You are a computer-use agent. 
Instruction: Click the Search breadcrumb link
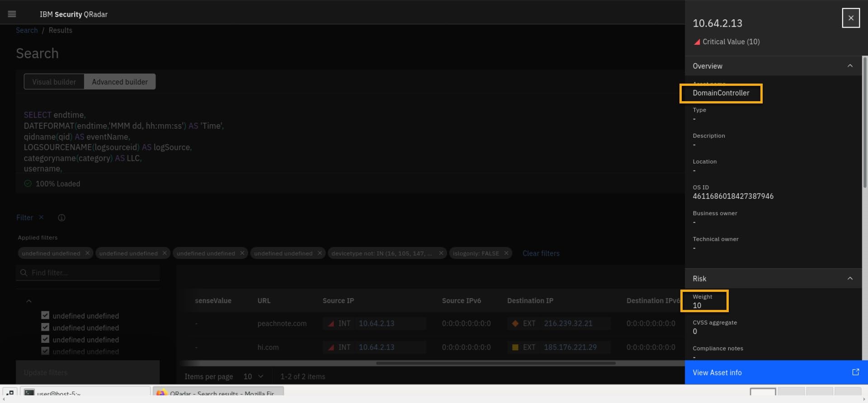pos(27,30)
